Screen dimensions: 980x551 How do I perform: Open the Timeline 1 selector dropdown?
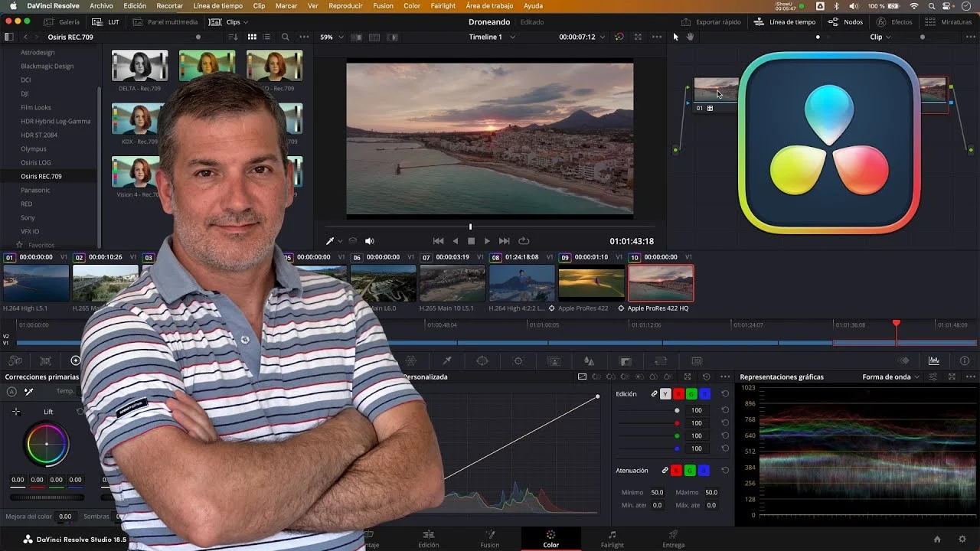[492, 37]
